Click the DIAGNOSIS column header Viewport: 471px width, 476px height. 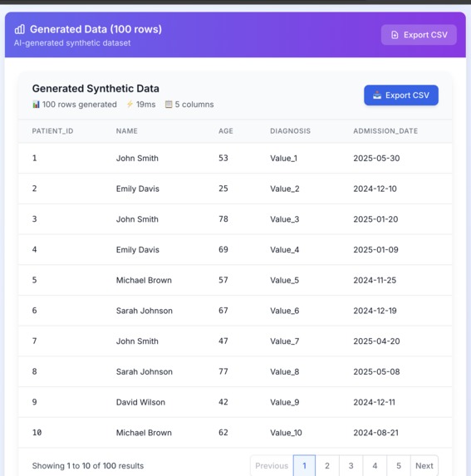click(x=291, y=131)
